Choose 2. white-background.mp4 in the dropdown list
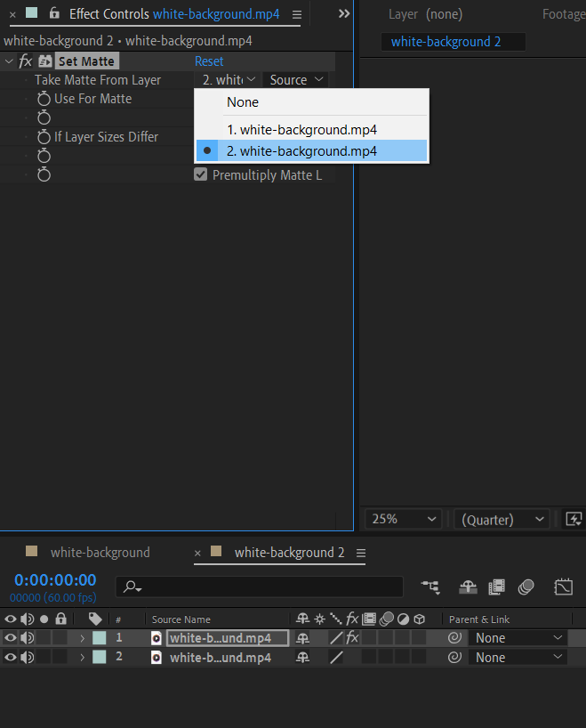Screen dimensions: 586x728 pyautogui.click(x=311, y=151)
